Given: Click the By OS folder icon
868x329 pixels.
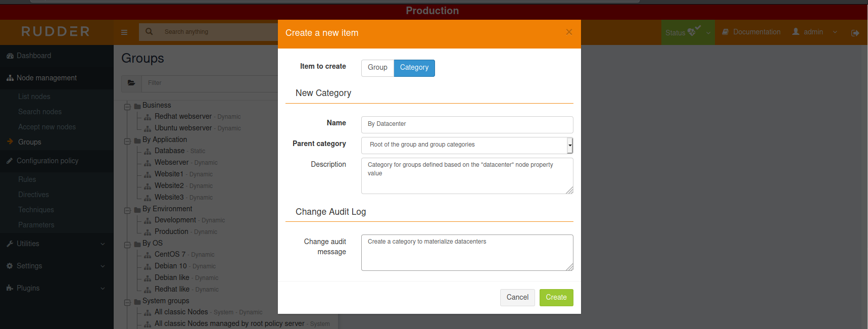Looking at the screenshot, I should pos(137,244).
